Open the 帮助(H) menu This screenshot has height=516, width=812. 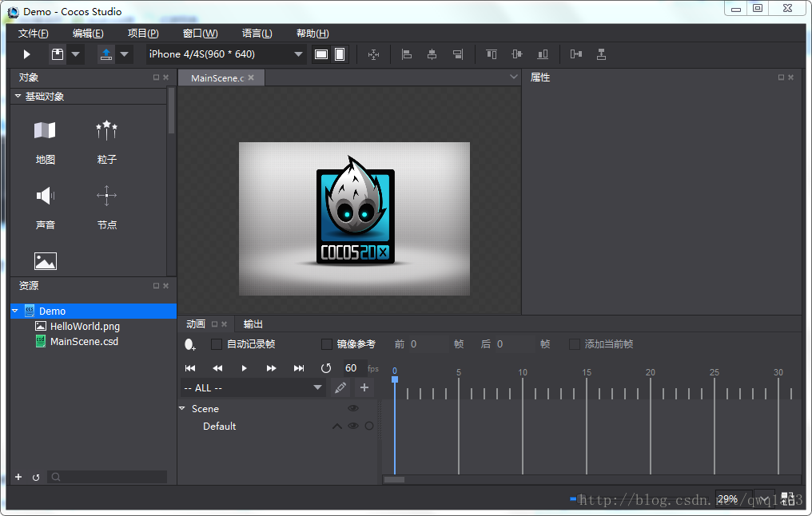[312, 34]
